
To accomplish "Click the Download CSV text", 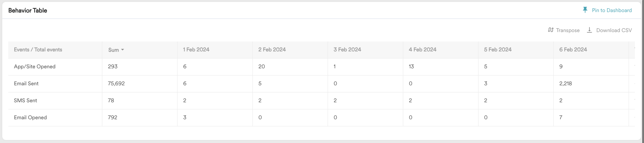I will pos(614,30).
